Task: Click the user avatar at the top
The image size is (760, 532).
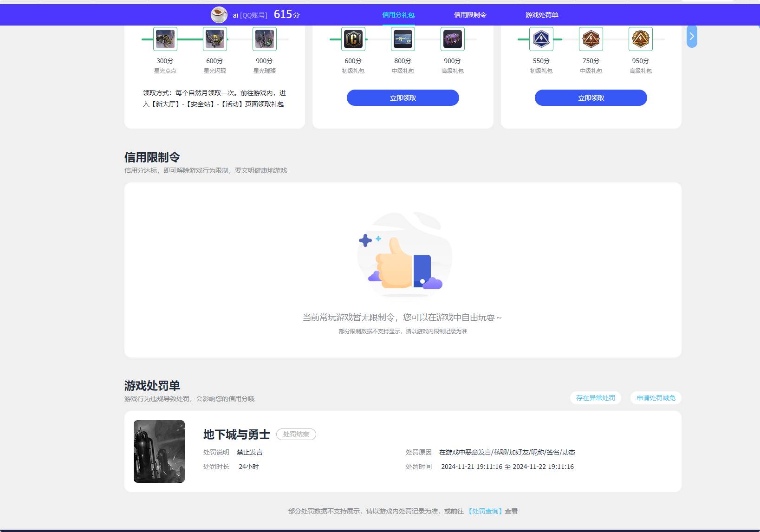Action: point(218,14)
